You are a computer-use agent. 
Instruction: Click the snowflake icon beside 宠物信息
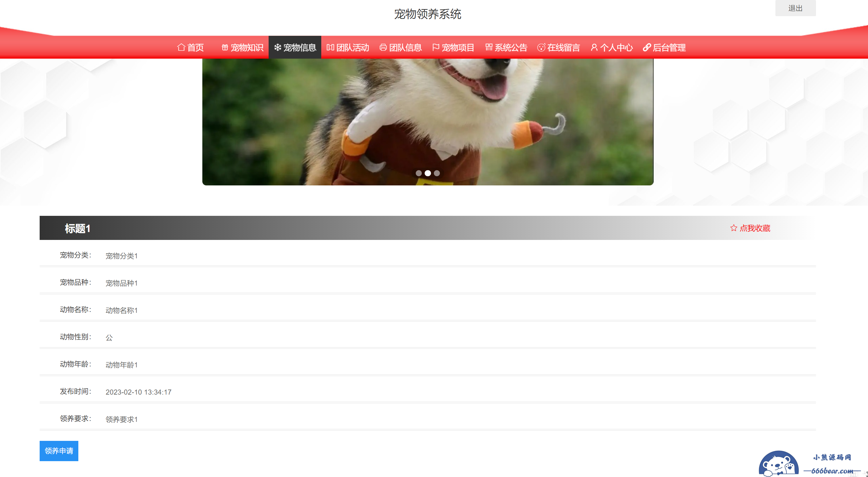pyautogui.click(x=278, y=48)
